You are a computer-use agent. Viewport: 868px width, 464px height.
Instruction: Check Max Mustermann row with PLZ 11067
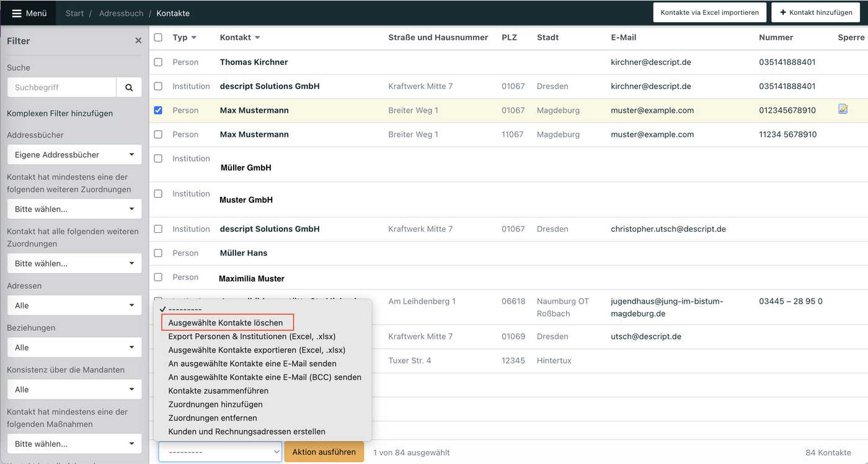click(x=158, y=134)
